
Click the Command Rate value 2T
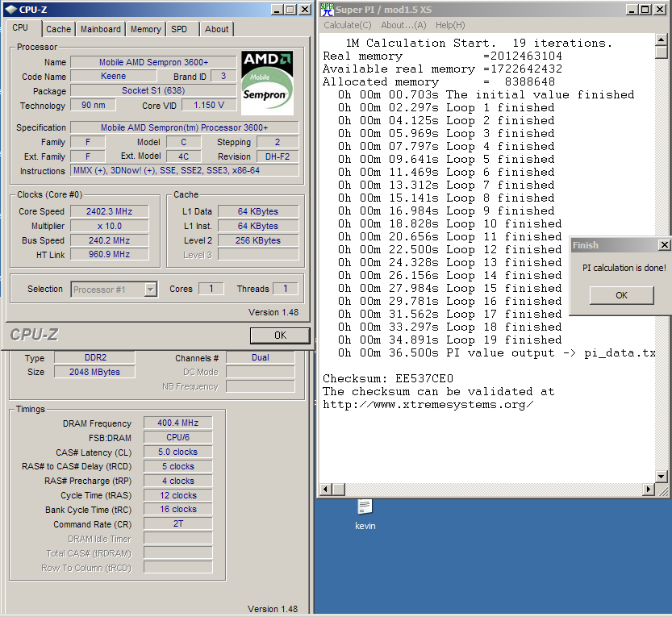pos(177,523)
